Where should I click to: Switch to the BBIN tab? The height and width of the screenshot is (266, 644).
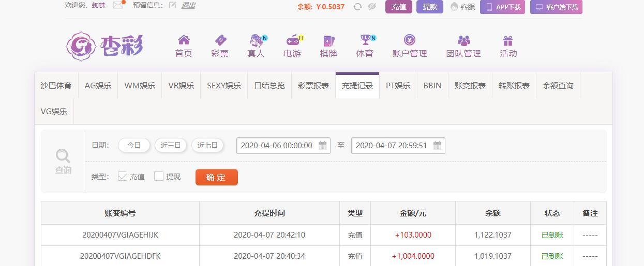[432, 85]
